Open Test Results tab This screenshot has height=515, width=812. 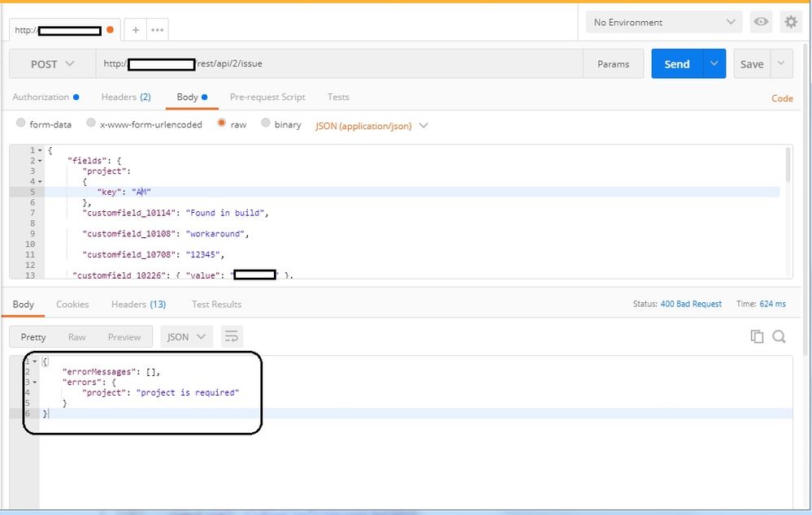[216, 305]
